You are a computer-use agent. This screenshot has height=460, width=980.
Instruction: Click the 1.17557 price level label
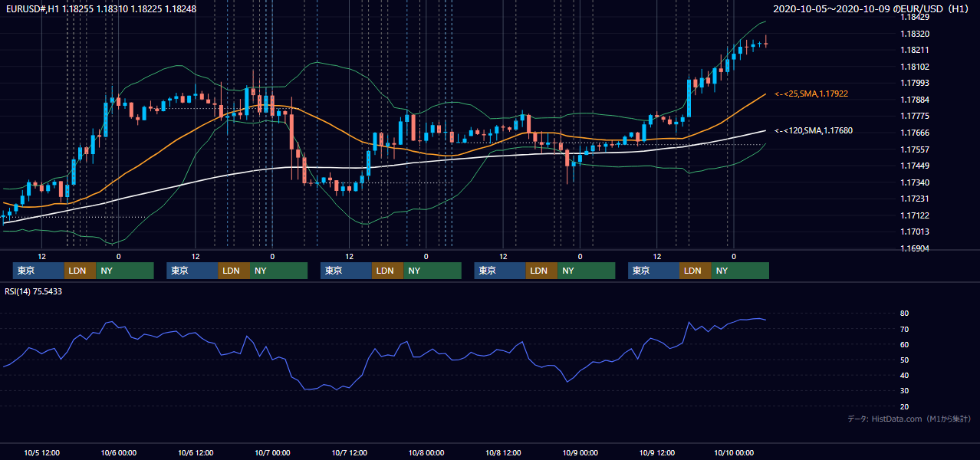[x=914, y=149]
